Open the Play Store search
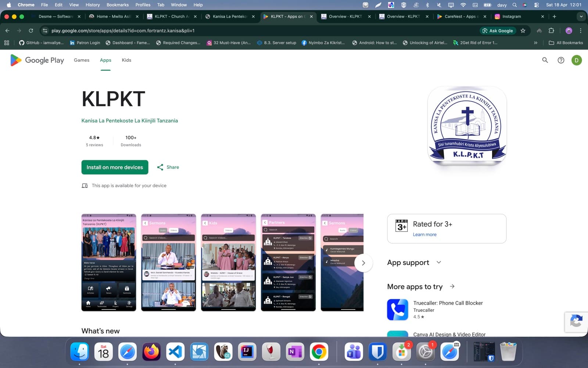Screen dimensions: 588x368 545,60
